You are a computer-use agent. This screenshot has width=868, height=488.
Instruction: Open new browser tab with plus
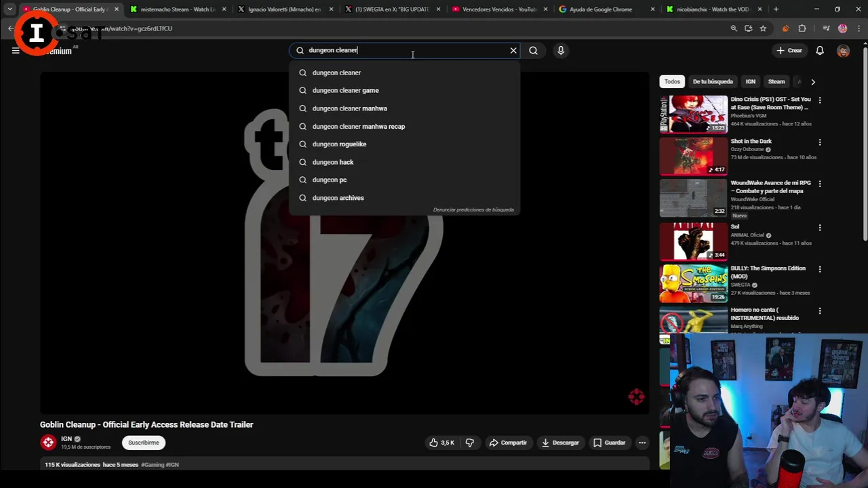tap(776, 9)
